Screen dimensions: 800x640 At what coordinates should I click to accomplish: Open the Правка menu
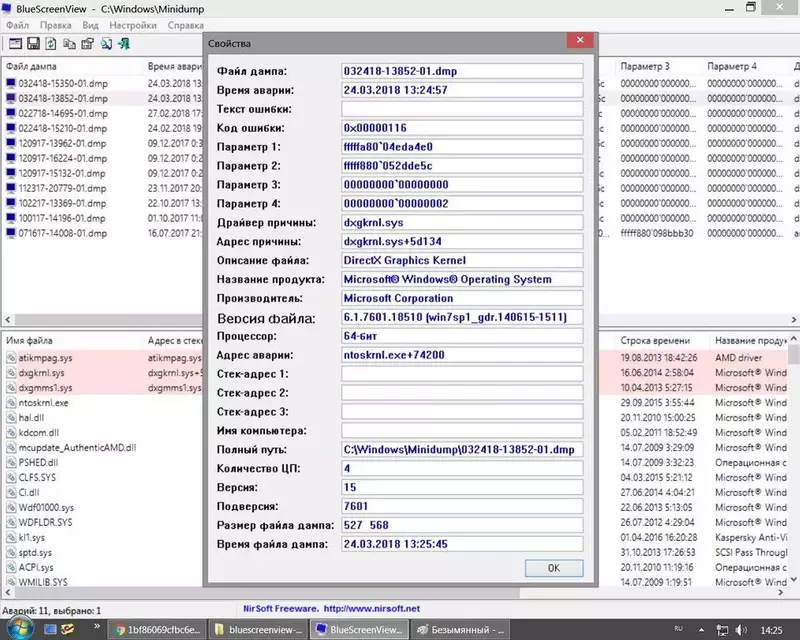pyautogui.click(x=56, y=25)
